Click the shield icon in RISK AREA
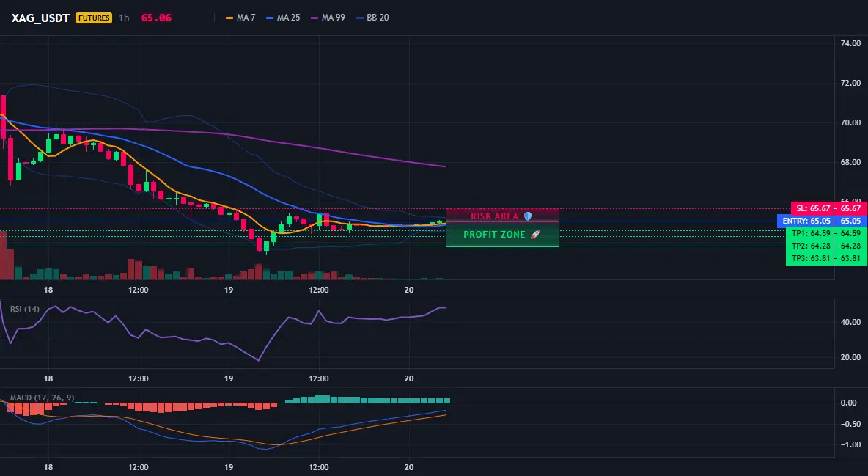This screenshot has width=868, height=476. click(x=528, y=216)
